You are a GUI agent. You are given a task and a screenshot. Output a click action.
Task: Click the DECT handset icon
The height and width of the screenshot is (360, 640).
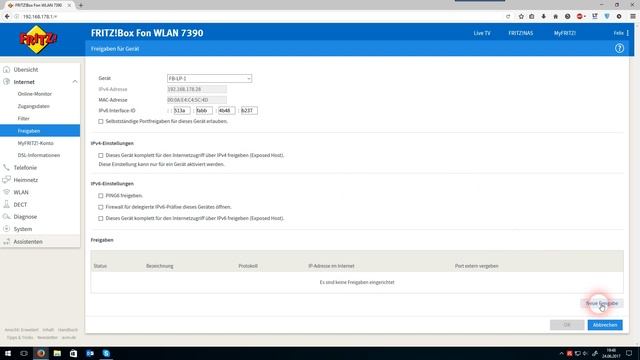[7, 204]
